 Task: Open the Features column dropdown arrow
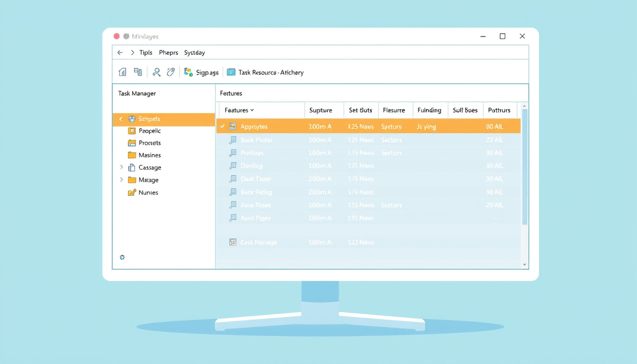point(252,110)
